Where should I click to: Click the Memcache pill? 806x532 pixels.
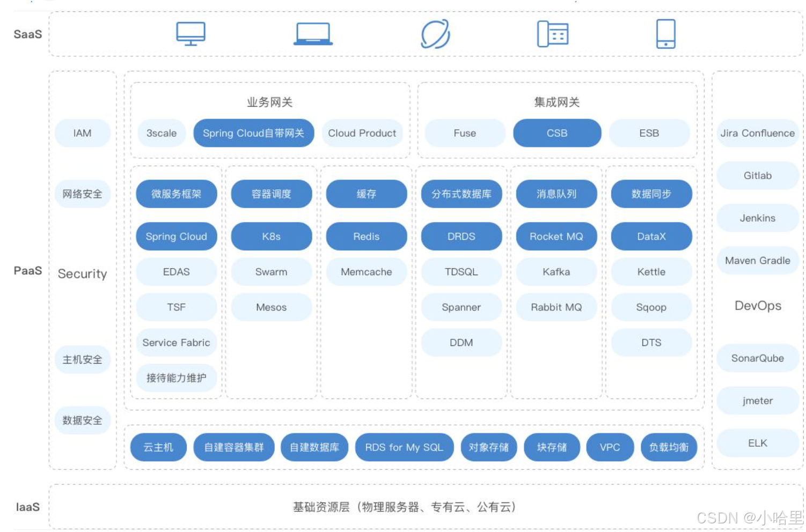(367, 272)
